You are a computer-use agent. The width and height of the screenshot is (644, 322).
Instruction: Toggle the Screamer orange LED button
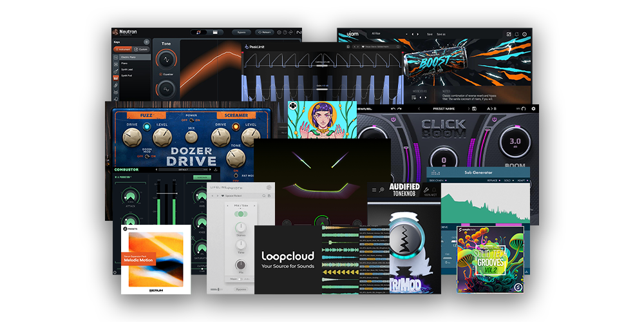coord(236,126)
